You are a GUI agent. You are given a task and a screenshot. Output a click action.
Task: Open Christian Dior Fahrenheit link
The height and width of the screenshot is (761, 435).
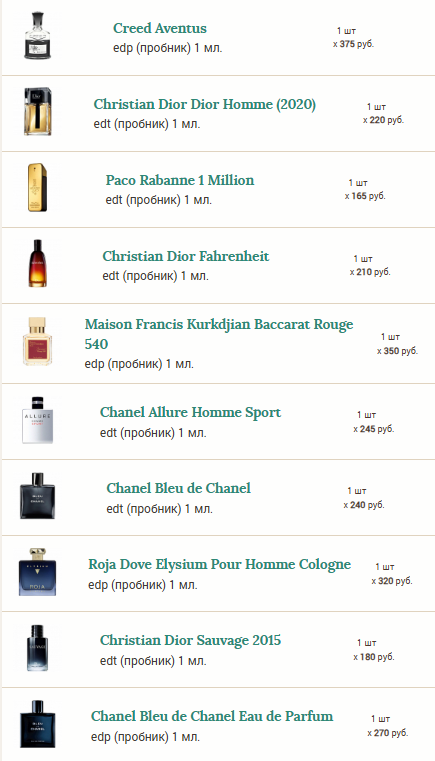tap(185, 256)
